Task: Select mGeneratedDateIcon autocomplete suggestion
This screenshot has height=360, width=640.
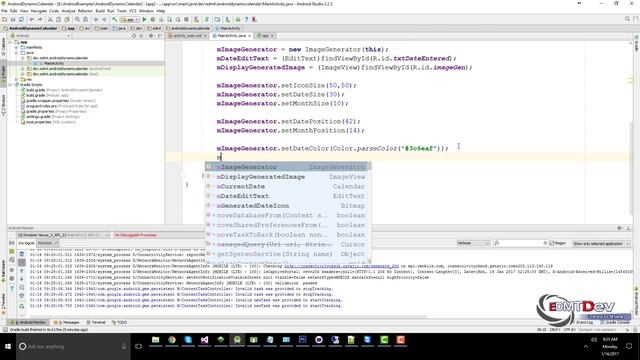Action: point(287,206)
